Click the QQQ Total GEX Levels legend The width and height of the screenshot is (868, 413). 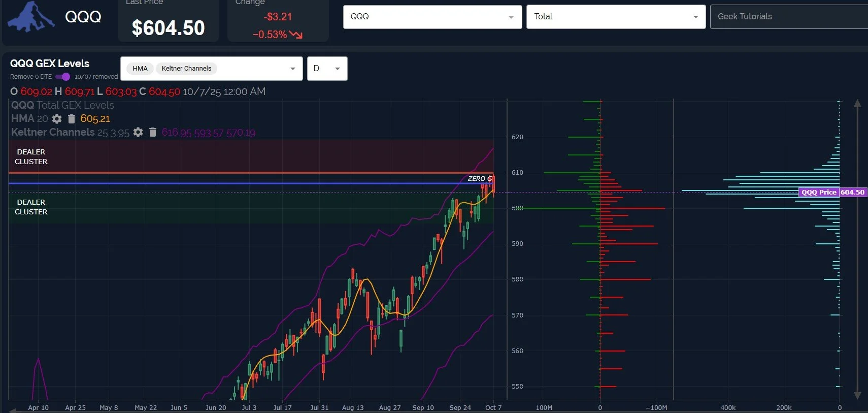[x=62, y=105]
